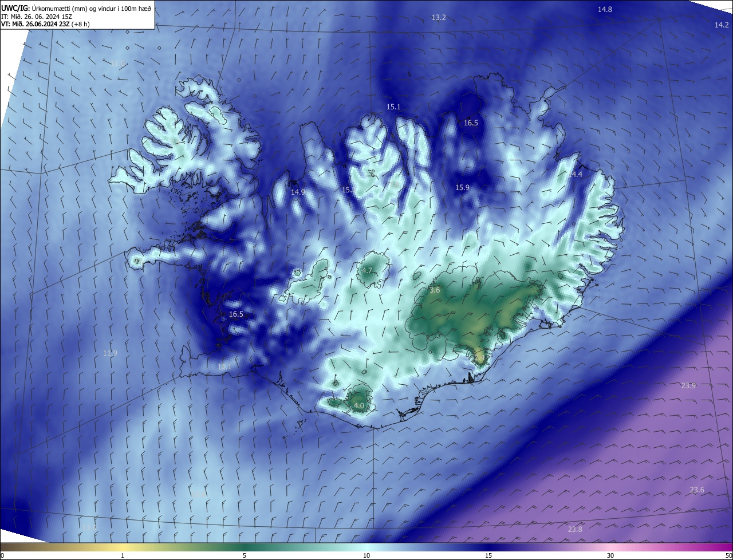Click the legend tick labelled 5
This screenshot has height=560, width=733.
pos(245,555)
